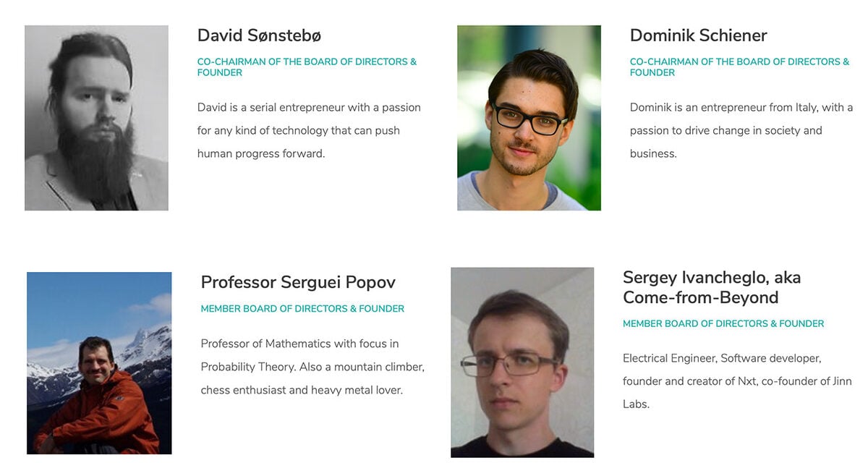Screen dimensions: 868x463
Task: Click David's serial entrepreneur bio text
Action: coord(310,130)
